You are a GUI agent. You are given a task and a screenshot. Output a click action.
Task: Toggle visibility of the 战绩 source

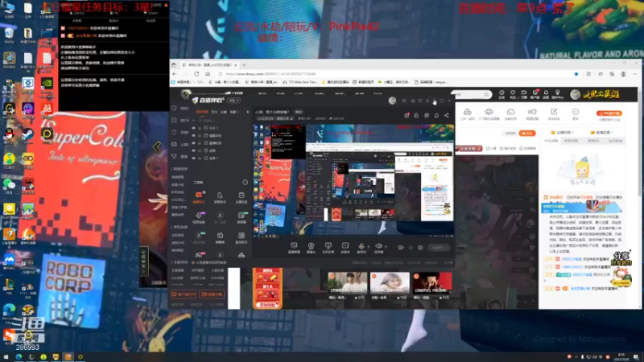pyautogui.click(x=193, y=150)
